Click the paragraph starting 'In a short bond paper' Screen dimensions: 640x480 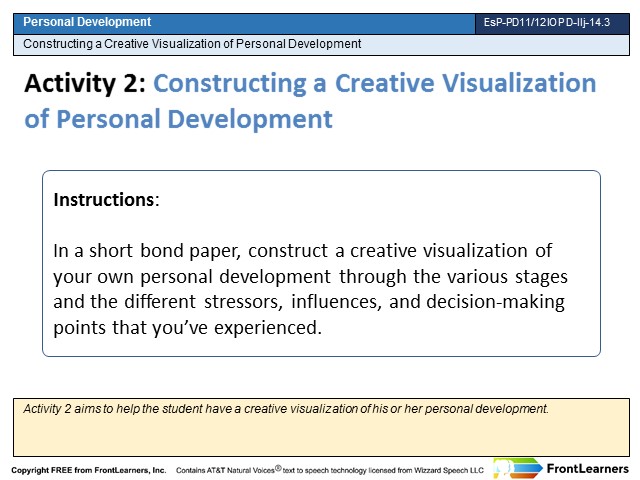[x=310, y=289]
